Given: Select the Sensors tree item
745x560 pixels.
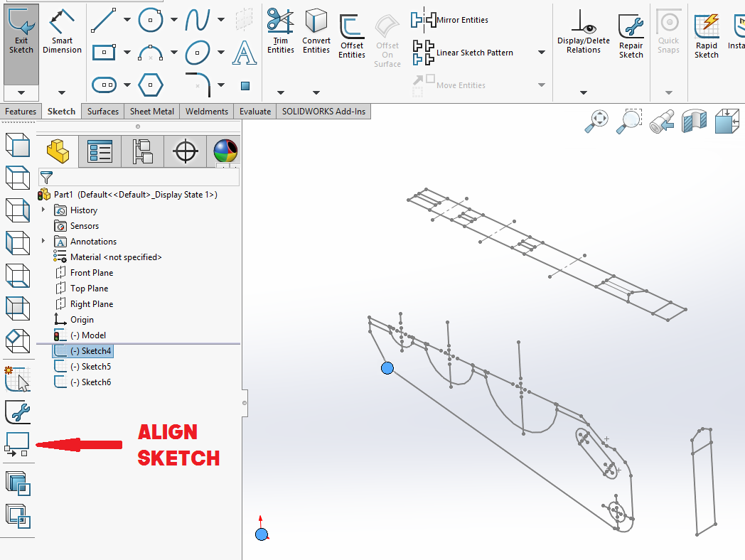Looking at the screenshot, I should pyautogui.click(x=77, y=225).
